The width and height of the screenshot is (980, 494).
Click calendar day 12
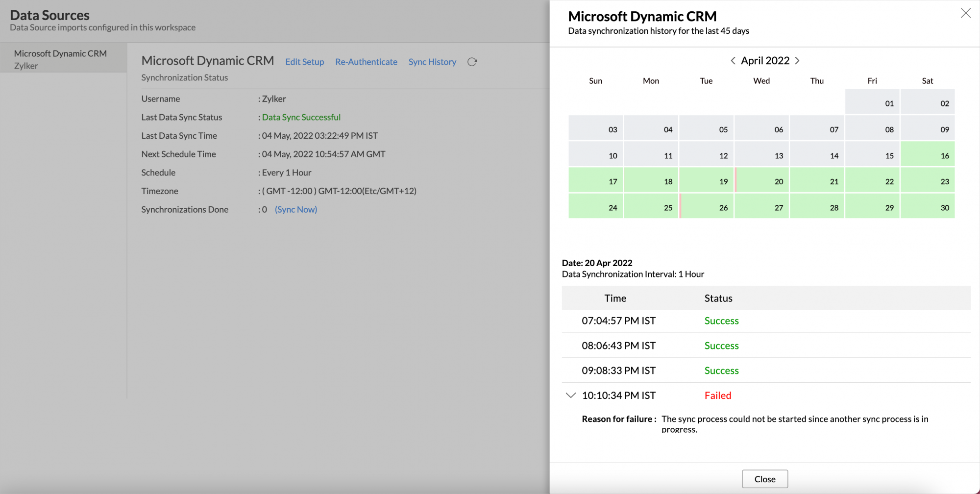(706, 154)
